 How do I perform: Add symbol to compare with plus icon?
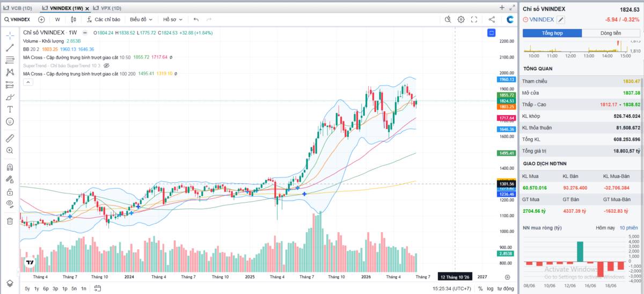pyautogui.click(x=41, y=19)
